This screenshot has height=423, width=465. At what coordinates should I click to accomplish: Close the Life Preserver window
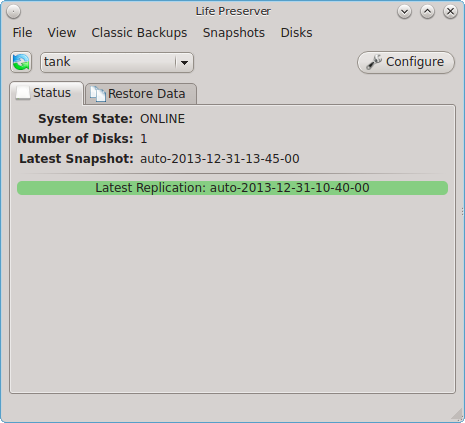click(450, 12)
